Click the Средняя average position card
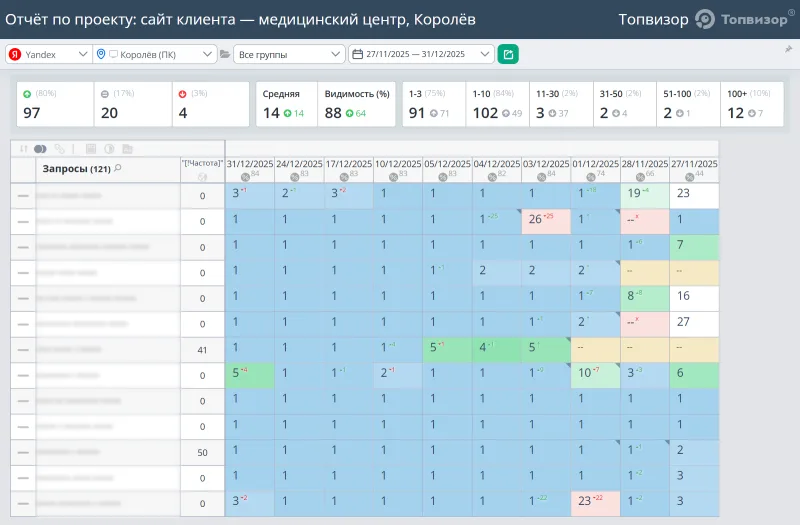Screen dimensions: 800x525 click(x=287, y=104)
